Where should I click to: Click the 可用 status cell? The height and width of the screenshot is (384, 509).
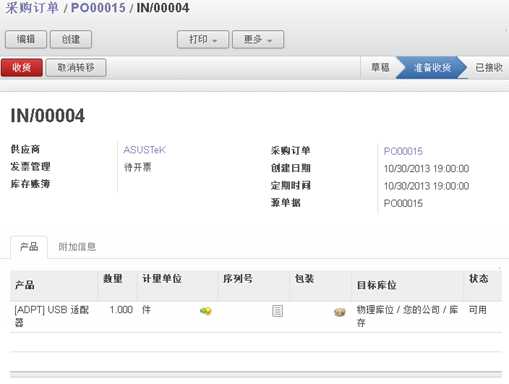tap(478, 310)
